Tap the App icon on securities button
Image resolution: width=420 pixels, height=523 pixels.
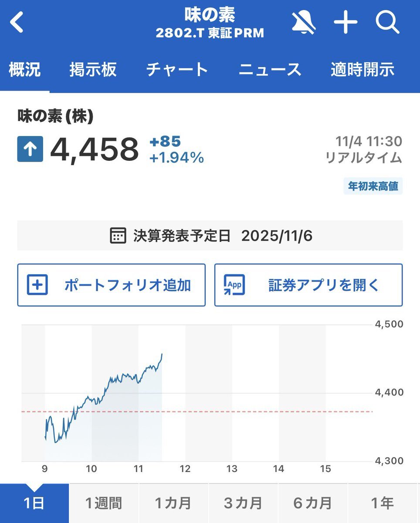pos(234,285)
